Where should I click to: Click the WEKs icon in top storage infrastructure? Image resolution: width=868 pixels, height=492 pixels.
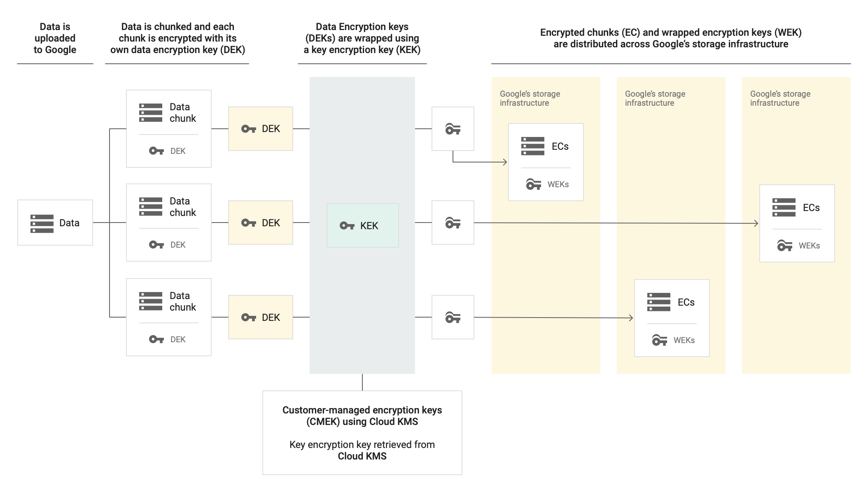532,184
